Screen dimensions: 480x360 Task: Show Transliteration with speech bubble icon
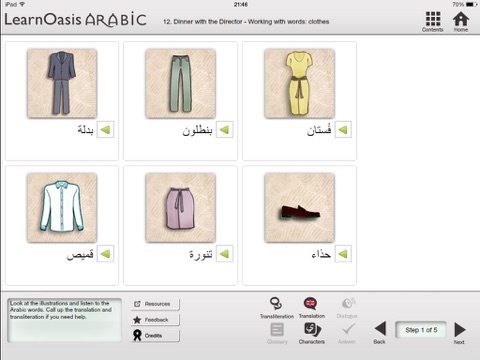pos(276,304)
